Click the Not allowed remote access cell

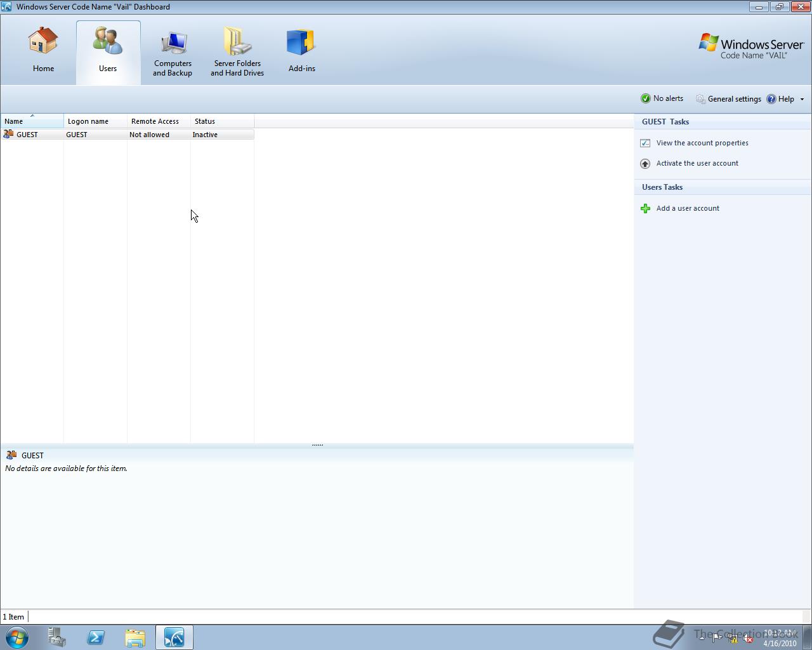(x=149, y=135)
